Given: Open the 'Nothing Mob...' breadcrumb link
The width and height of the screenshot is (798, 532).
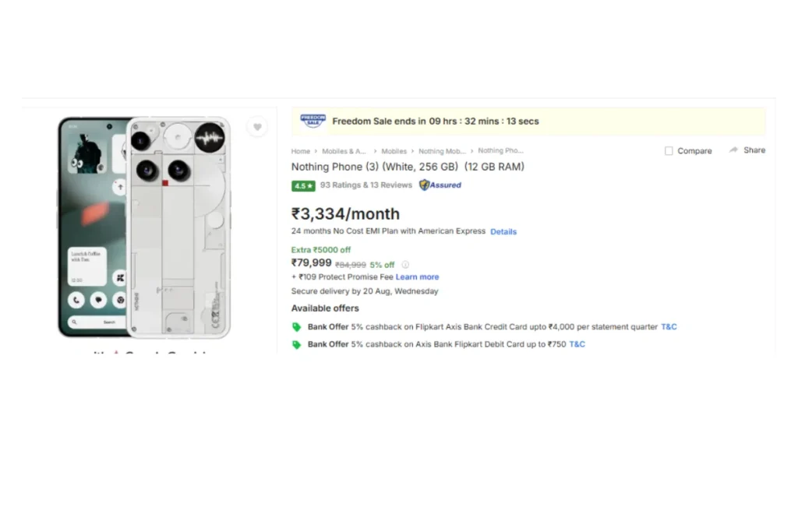Looking at the screenshot, I should tap(442, 151).
